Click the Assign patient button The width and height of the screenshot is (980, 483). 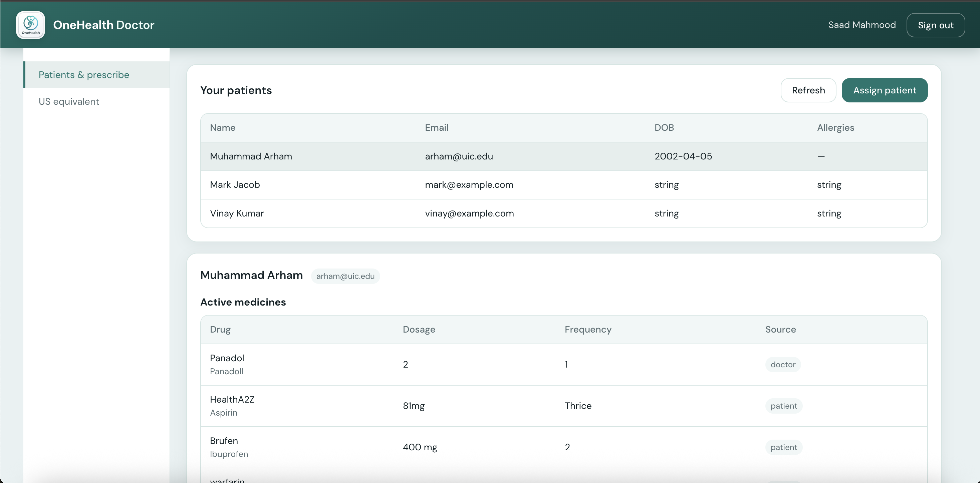884,90
